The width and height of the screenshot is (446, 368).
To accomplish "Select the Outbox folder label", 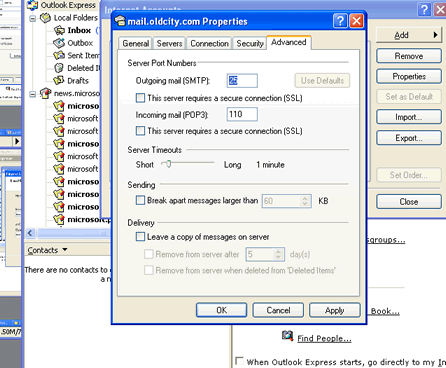I will click(80, 43).
